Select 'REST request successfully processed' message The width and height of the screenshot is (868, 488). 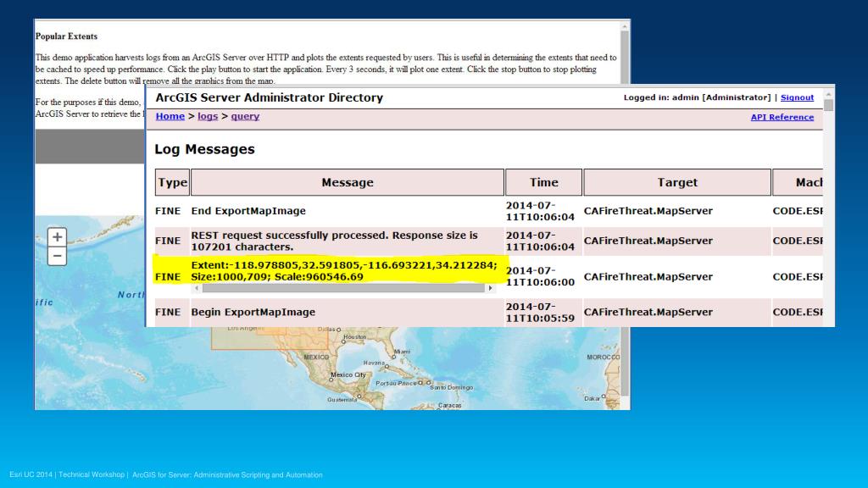click(x=334, y=241)
